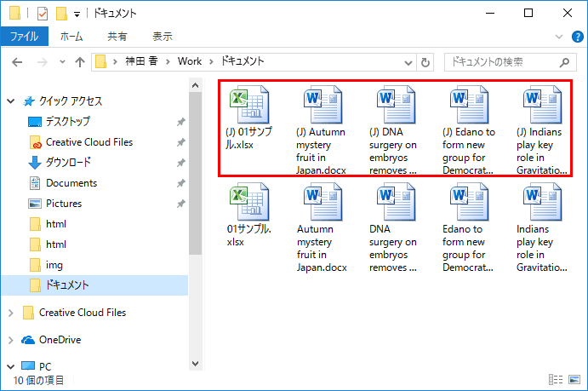Go back with the back arrow button

coord(17,62)
